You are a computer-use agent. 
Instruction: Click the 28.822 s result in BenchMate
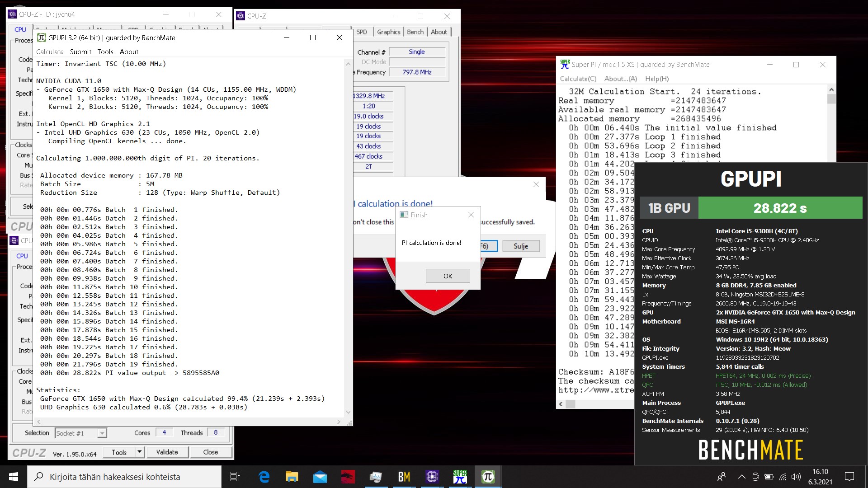780,208
